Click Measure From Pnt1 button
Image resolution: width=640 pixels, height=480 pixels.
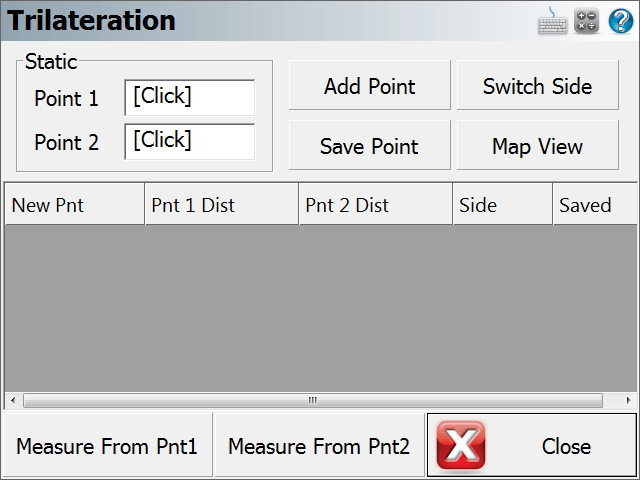[107, 445]
